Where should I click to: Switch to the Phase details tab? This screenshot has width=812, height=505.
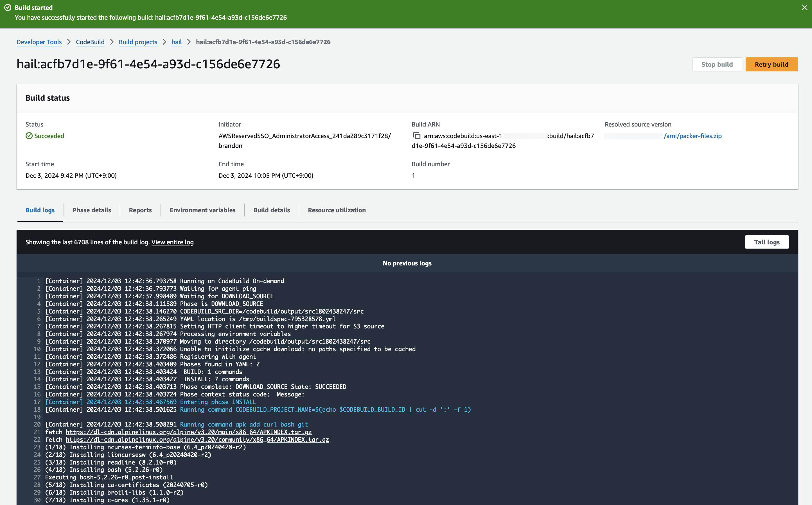pyautogui.click(x=92, y=210)
